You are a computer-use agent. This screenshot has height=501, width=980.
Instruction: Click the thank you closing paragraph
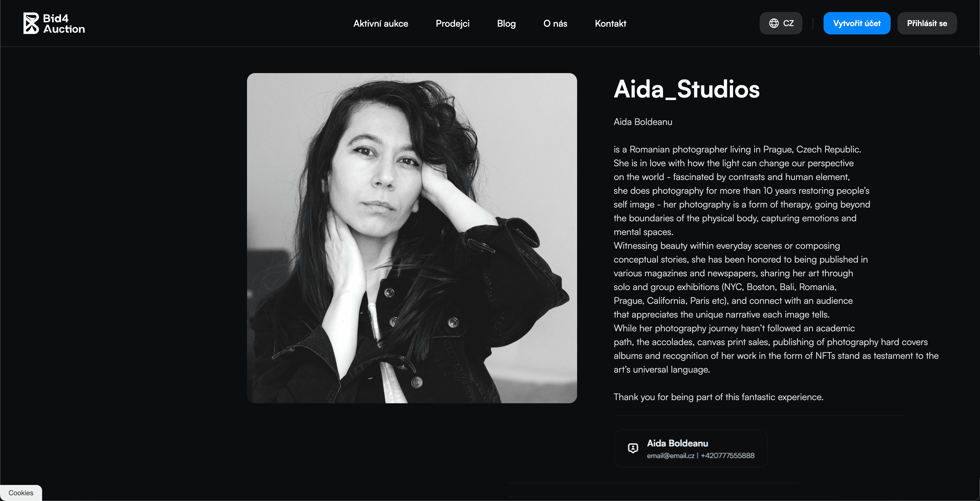pyautogui.click(x=718, y=397)
